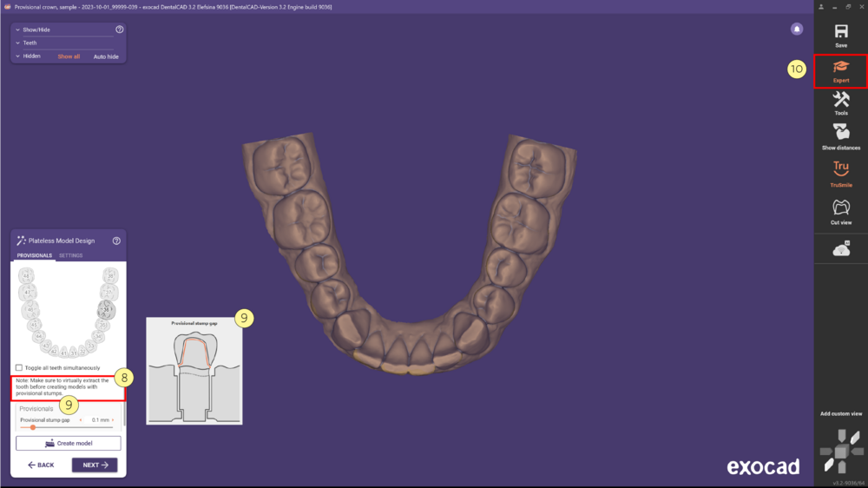Click Show all hidden objects

[69, 56]
